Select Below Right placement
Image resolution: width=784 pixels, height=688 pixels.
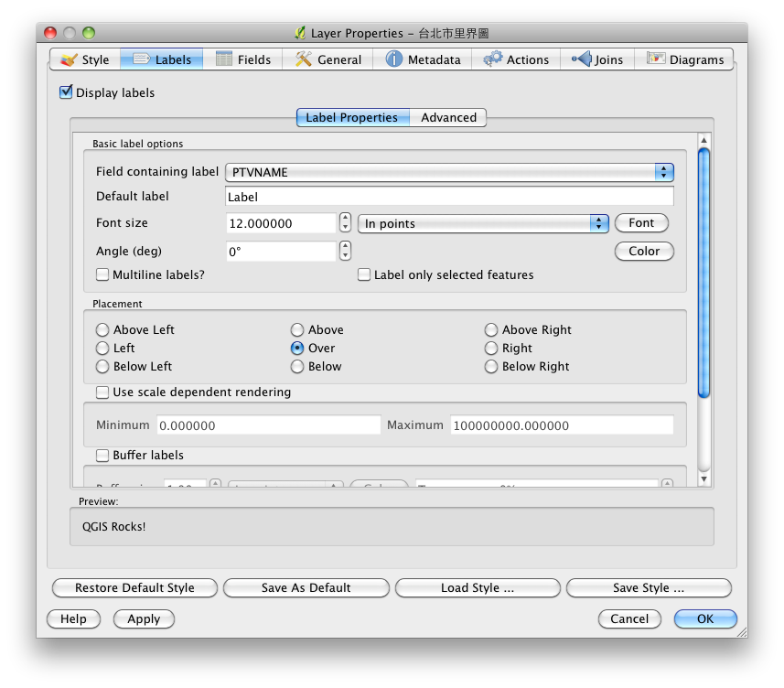point(491,367)
